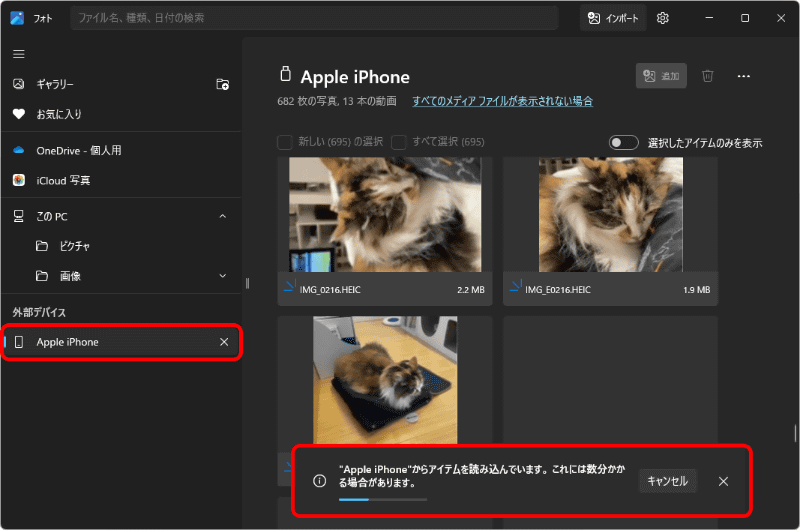Click the sidebar resize handle
Viewport: 800px width, 530px height.
click(x=247, y=284)
